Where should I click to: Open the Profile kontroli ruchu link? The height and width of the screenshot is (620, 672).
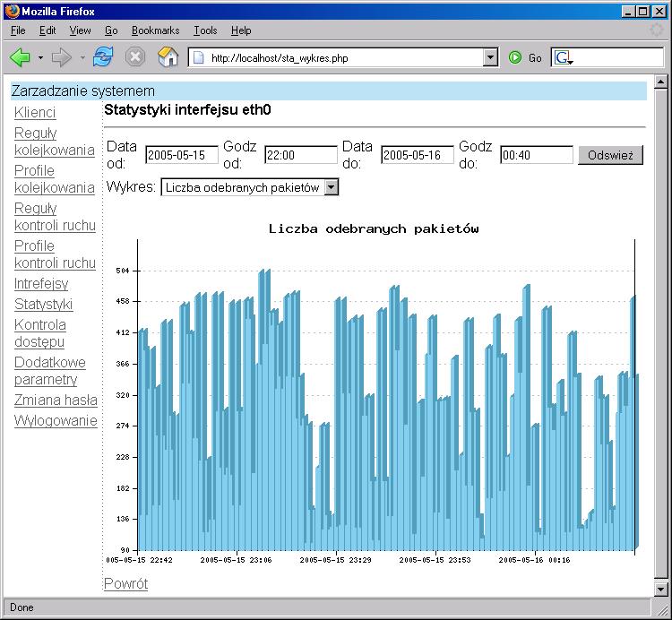pos(55,254)
